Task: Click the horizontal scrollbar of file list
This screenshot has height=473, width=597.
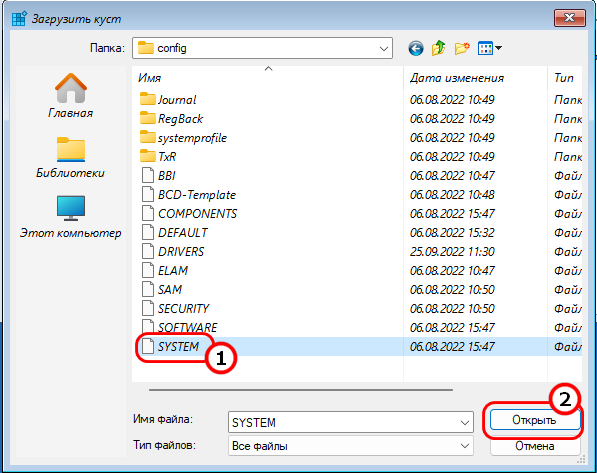Action: click(x=301, y=390)
